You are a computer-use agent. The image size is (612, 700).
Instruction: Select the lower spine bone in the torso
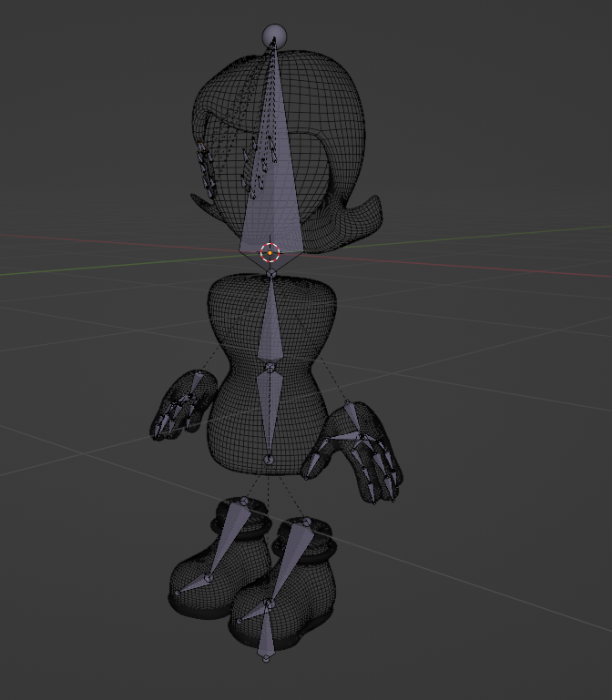269,413
